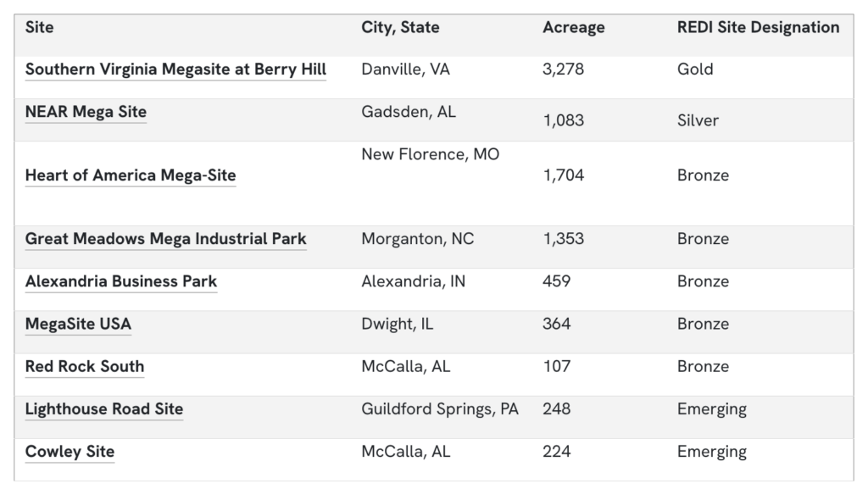The width and height of the screenshot is (868, 500).
Task: Follow the Heart of America Mega-Site link
Action: click(x=131, y=175)
